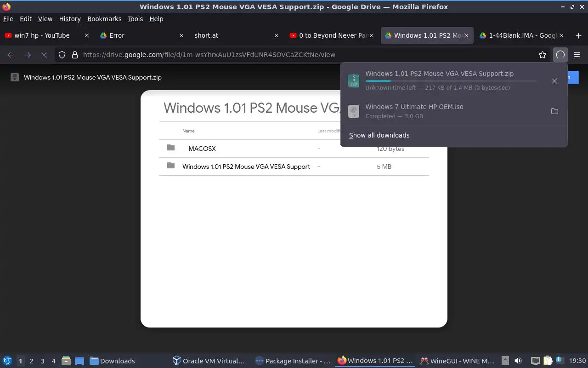Switch to Package Installer window
588x368 pixels.
point(293,361)
